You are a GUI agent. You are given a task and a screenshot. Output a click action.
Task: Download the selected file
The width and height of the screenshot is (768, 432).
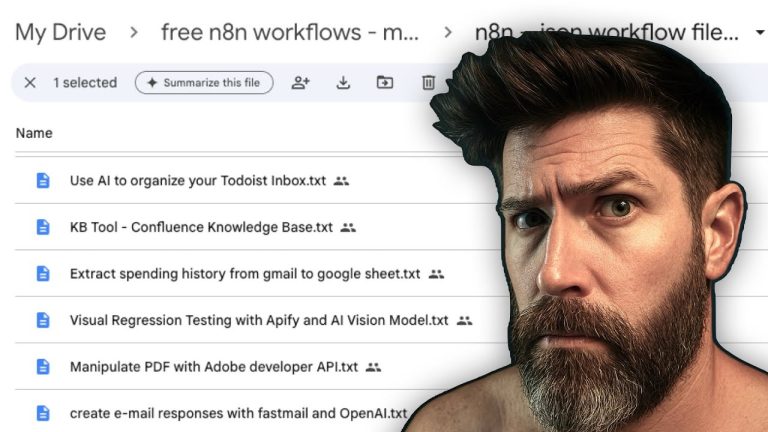[x=343, y=83]
